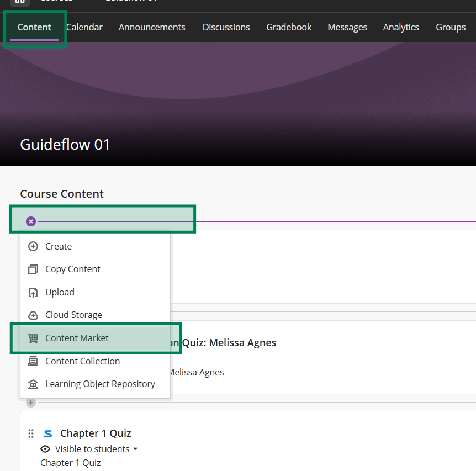The image size is (476, 471).
Task: Choose Learning Object Repository from the menu
Action: click(100, 384)
